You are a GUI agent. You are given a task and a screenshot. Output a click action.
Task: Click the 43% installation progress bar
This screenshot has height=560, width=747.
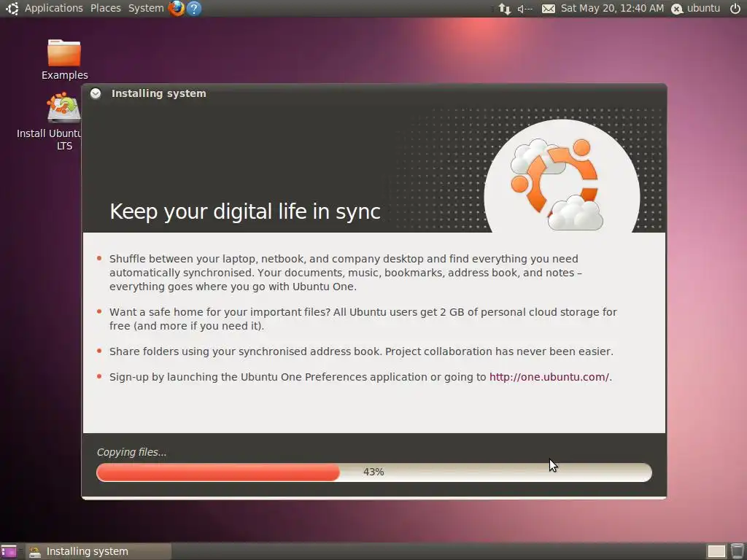374,472
